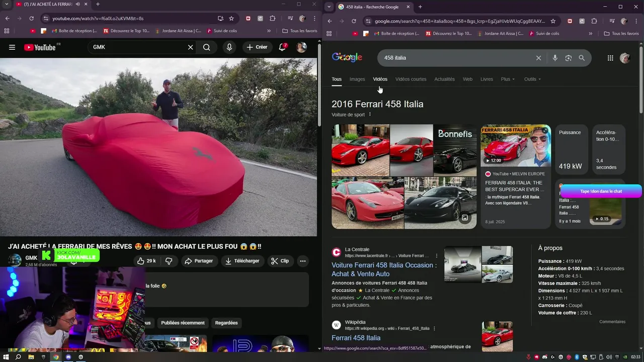644x362 pixels.
Task: Open Windows Start button
Action: coord(6,357)
